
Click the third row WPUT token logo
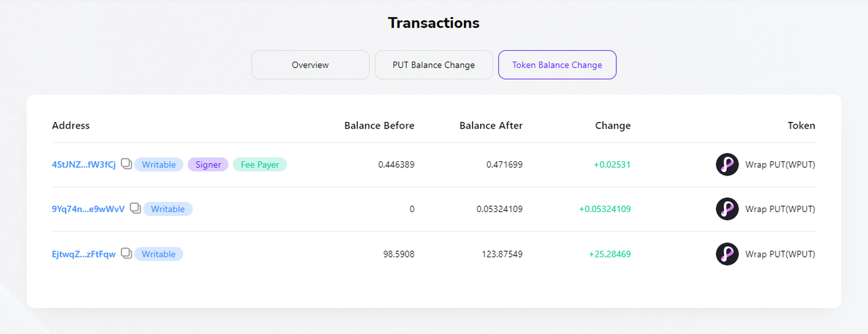pos(727,254)
